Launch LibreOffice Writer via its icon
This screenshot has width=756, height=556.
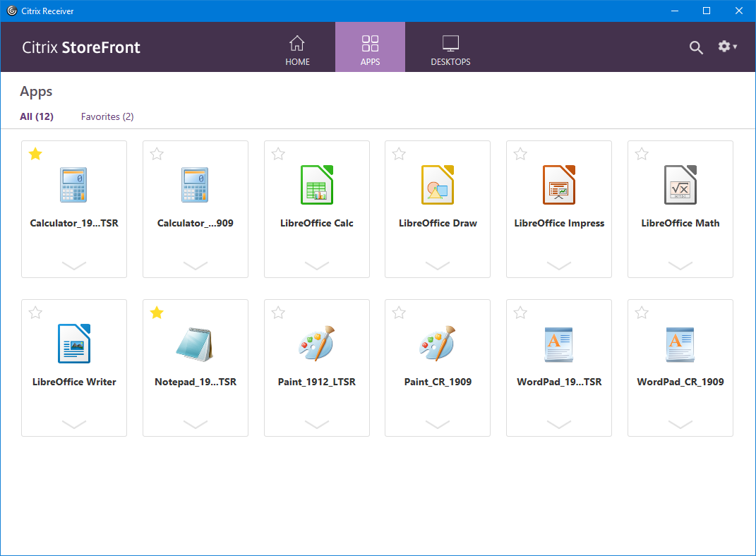(x=74, y=344)
